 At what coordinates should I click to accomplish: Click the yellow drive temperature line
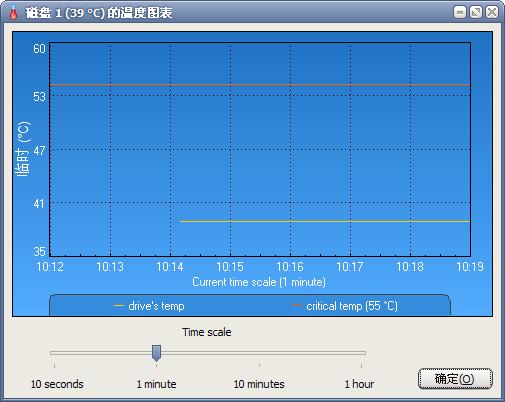(x=325, y=221)
